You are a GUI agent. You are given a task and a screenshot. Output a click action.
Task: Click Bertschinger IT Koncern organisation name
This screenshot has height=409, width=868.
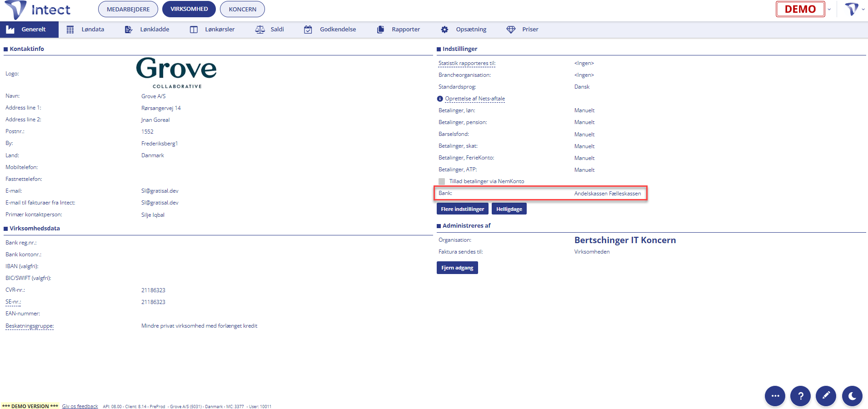pyautogui.click(x=625, y=240)
